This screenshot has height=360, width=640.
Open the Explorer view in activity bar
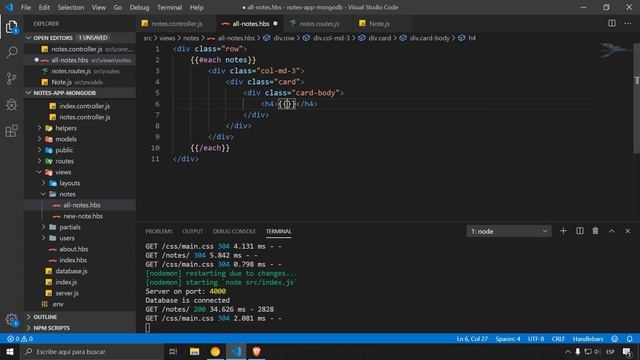[12, 27]
